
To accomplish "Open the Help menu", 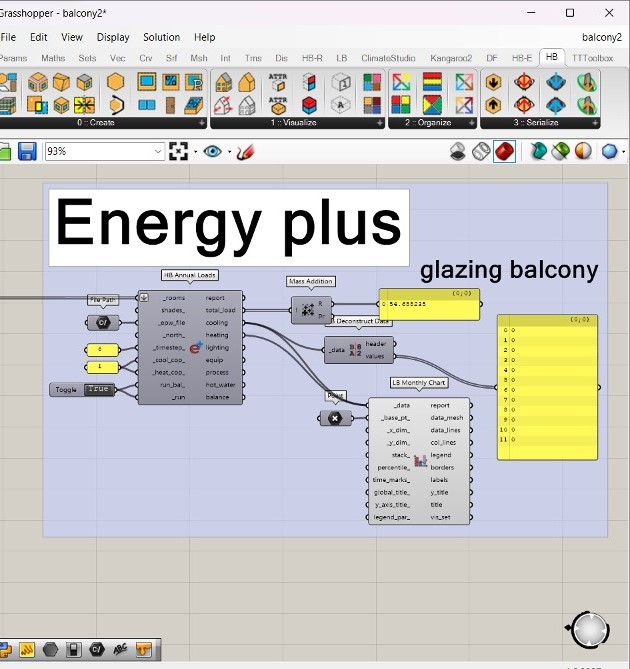I will coord(204,37).
